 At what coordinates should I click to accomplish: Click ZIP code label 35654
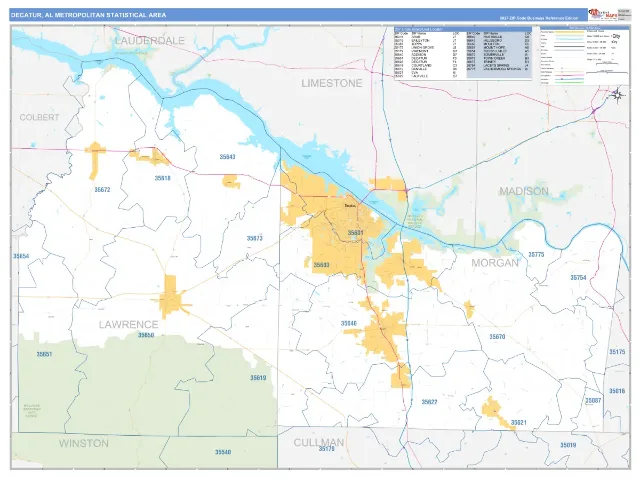click(x=21, y=256)
